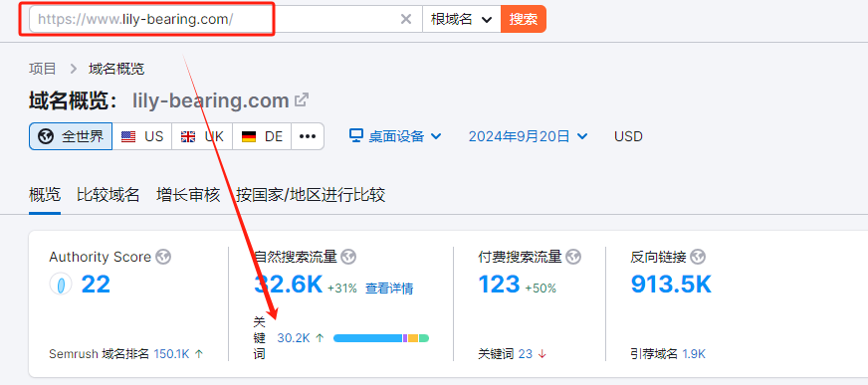Image resolution: width=868 pixels, height=385 pixels.
Task: Open external link icon beside lily-bearing.com
Action: tap(302, 100)
